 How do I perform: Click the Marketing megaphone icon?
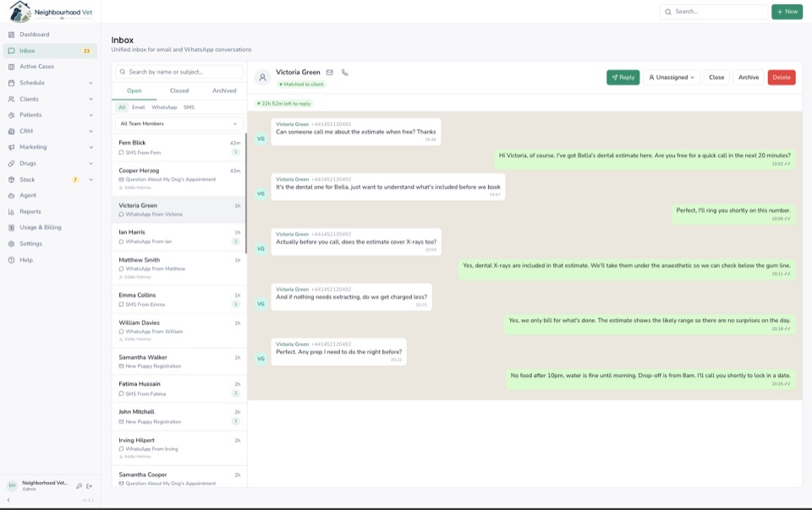pos(11,147)
